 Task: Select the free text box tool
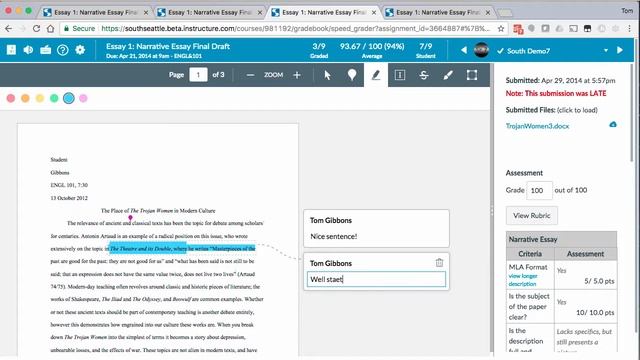400,75
